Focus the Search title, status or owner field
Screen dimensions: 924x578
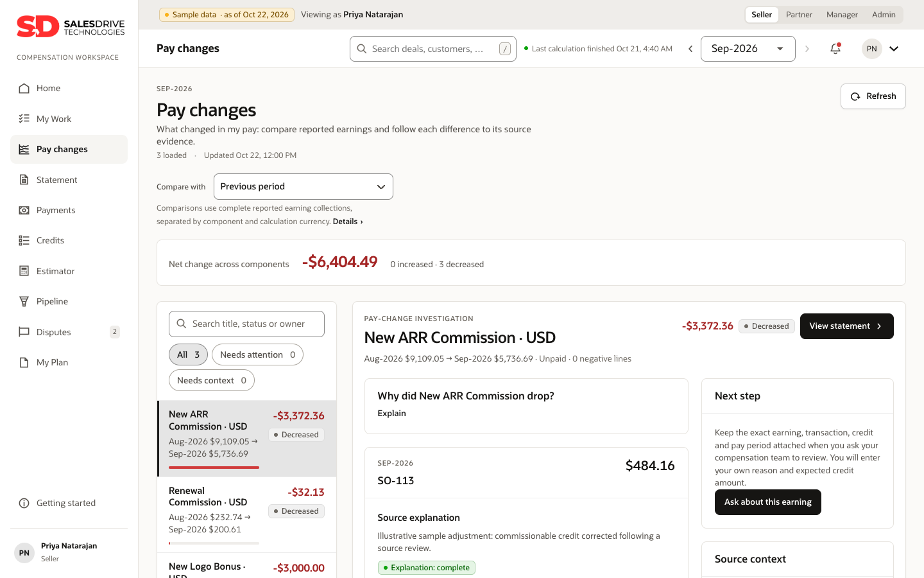pyautogui.click(x=247, y=324)
